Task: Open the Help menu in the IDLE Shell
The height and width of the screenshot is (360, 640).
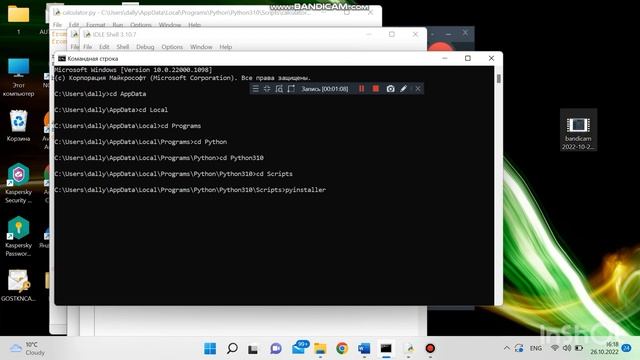Action: [x=226, y=47]
